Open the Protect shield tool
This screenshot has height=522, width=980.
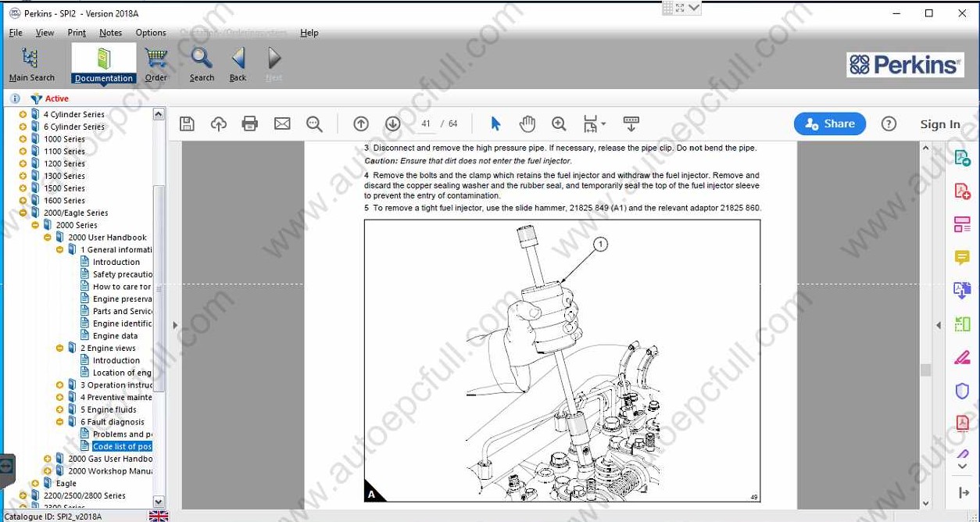pyautogui.click(x=962, y=391)
